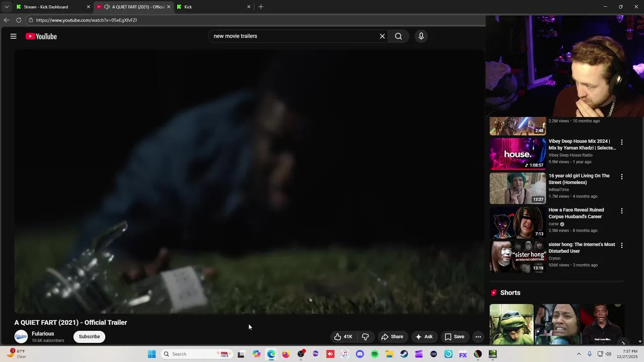Image resolution: width=644 pixels, height=362 pixels.
Task: Expand the tab search dropdown arrow
Action: [x=7, y=7]
